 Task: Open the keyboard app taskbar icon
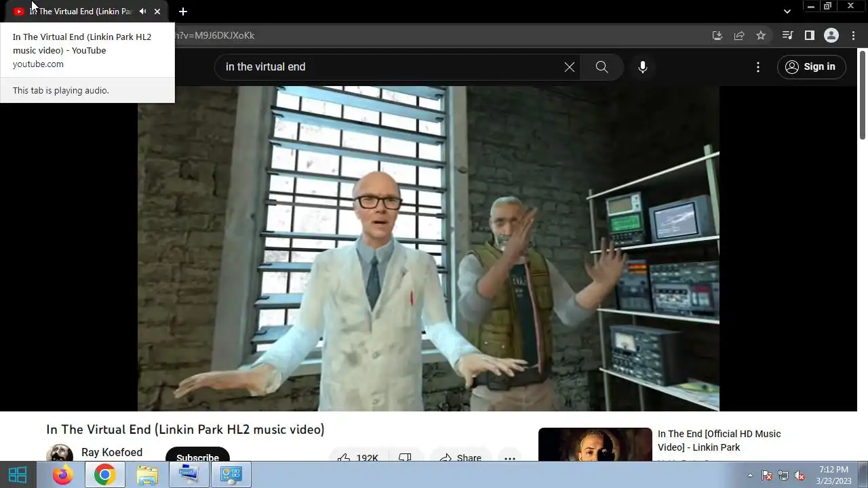point(189,474)
